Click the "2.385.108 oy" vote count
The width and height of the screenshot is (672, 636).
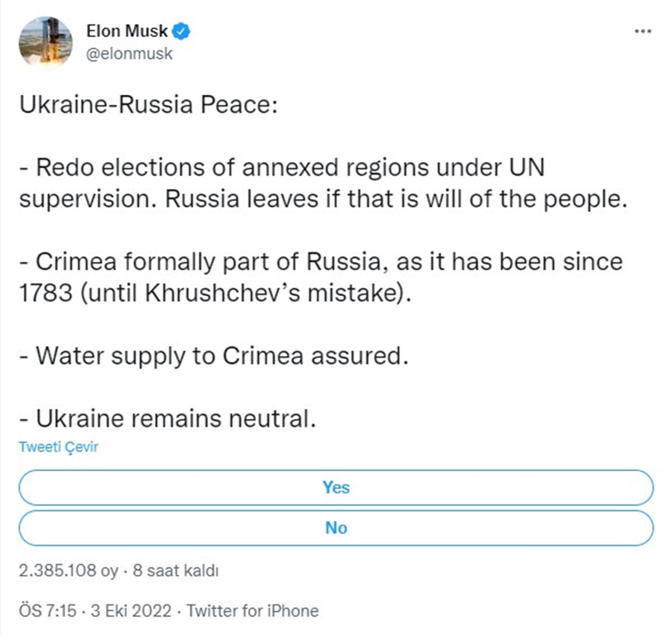pos(67,570)
